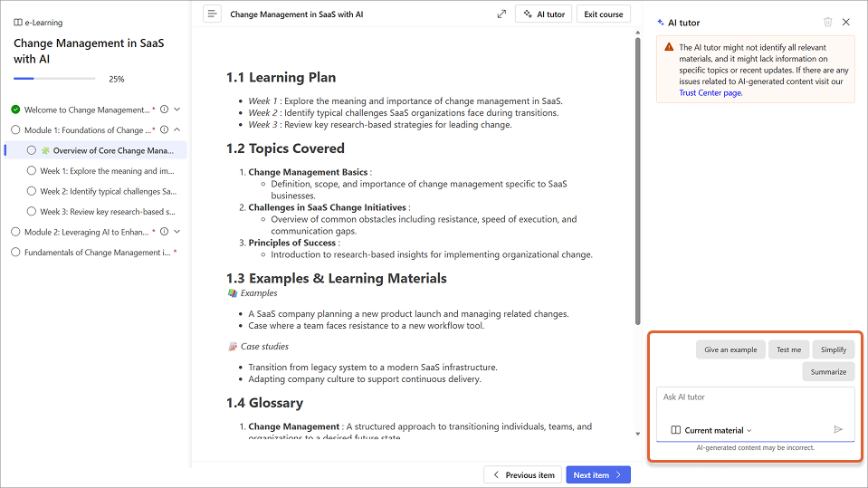Mark Week 1 item completion circle
This screenshot has height=488, width=868.
coord(32,171)
